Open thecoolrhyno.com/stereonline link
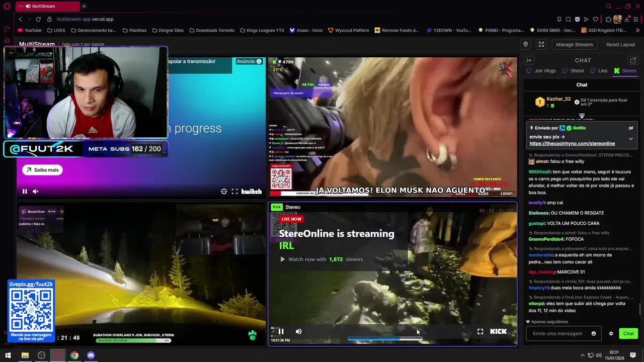644x362 pixels. [572, 143]
